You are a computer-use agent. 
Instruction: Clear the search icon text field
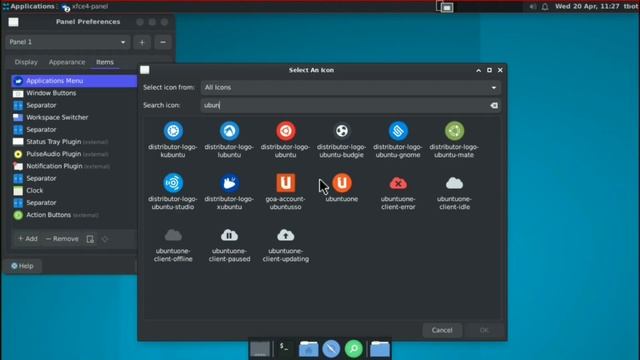coord(494,105)
